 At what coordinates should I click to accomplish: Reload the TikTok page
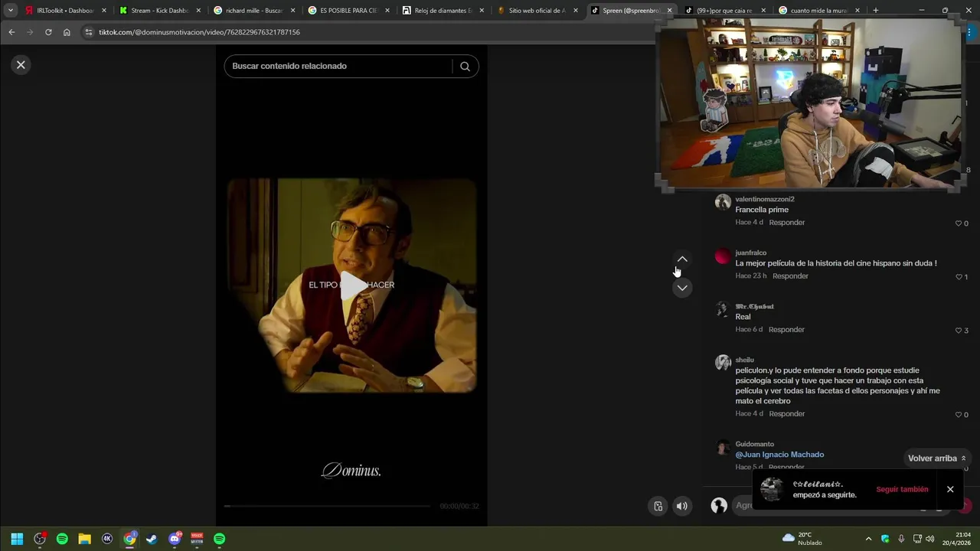(x=48, y=32)
